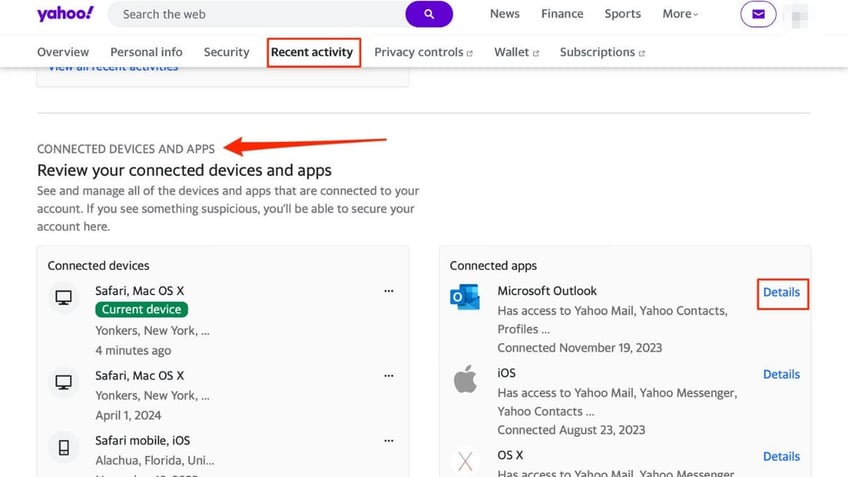Open the Subscriptions tab

(x=602, y=52)
